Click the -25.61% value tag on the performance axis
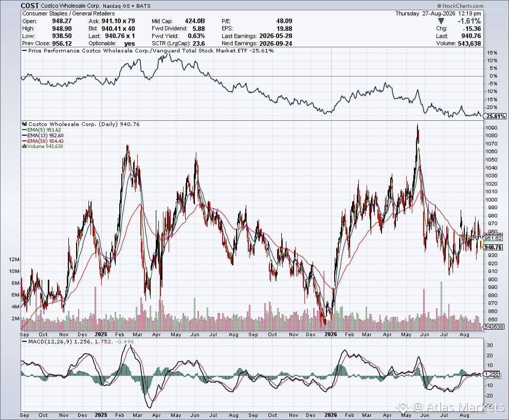 point(495,116)
